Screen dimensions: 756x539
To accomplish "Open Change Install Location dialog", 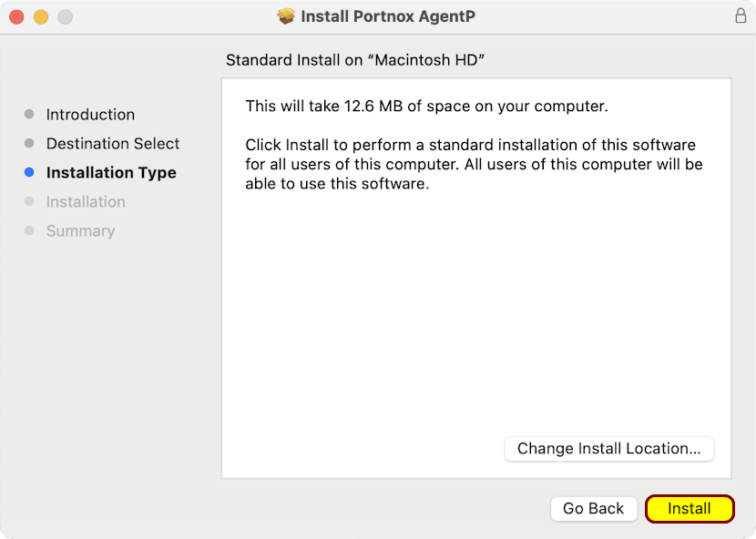I will pyautogui.click(x=609, y=449).
